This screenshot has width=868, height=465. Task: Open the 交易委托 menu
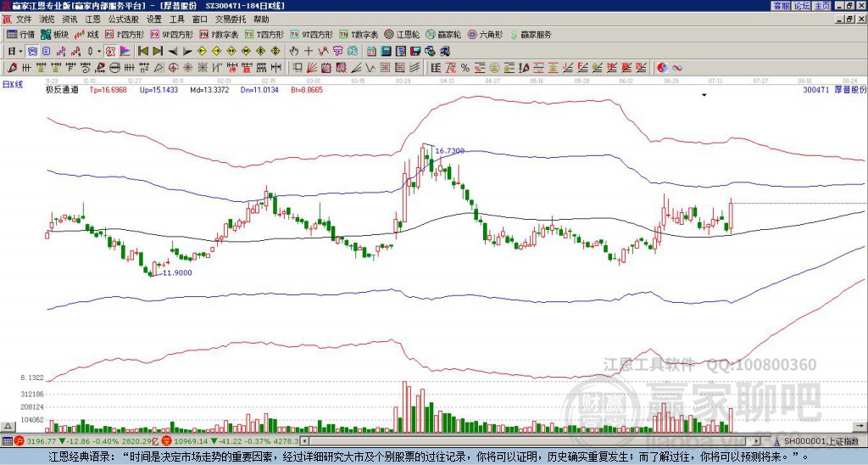point(231,20)
